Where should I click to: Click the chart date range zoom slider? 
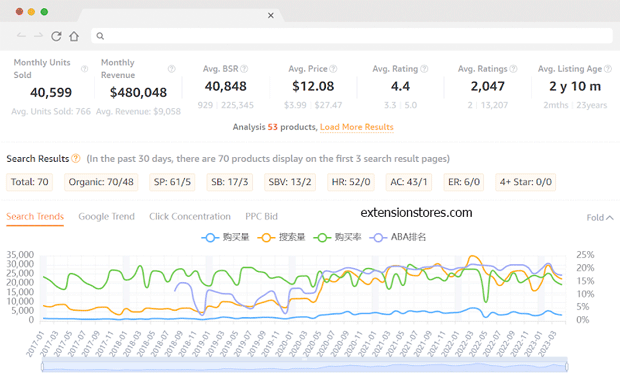pyautogui.click(x=304, y=367)
